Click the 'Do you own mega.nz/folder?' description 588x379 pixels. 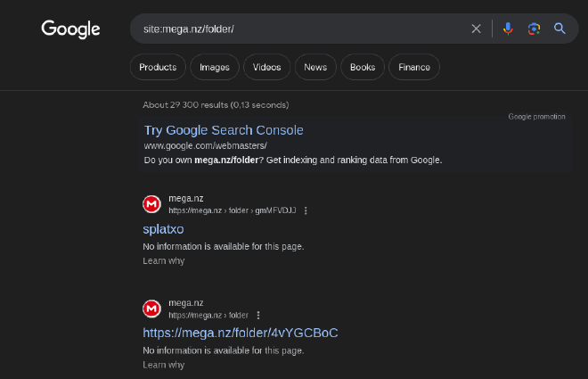[293, 161]
